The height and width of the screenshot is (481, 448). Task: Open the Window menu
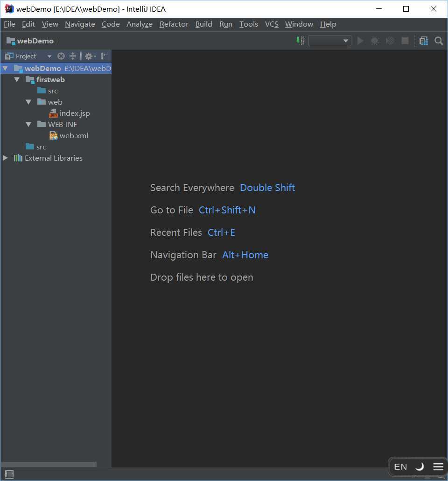click(299, 24)
